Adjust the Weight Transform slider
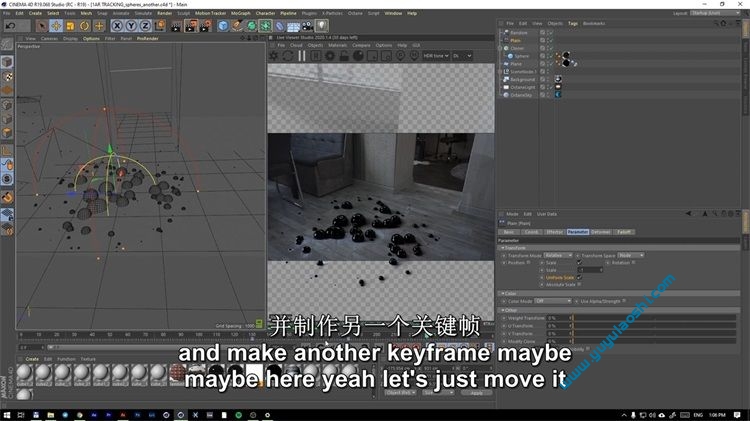The height and width of the screenshot is (421, 750). (653, 318)
